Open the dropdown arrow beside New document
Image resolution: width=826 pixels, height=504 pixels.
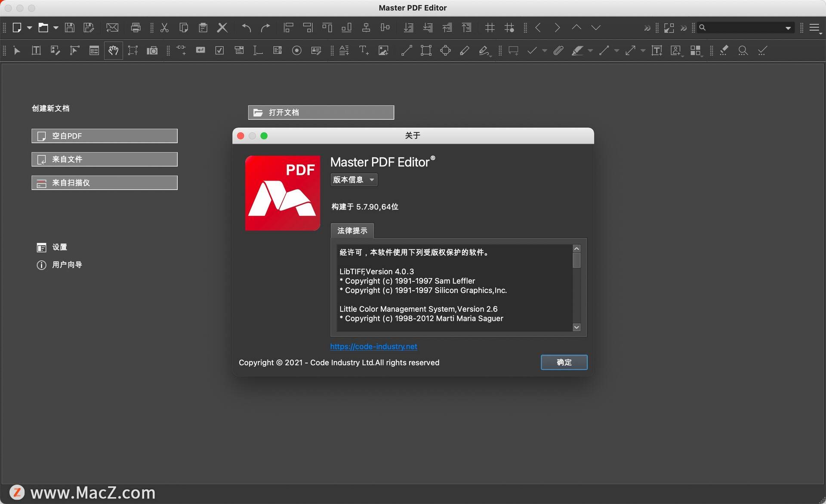(30, 28)
